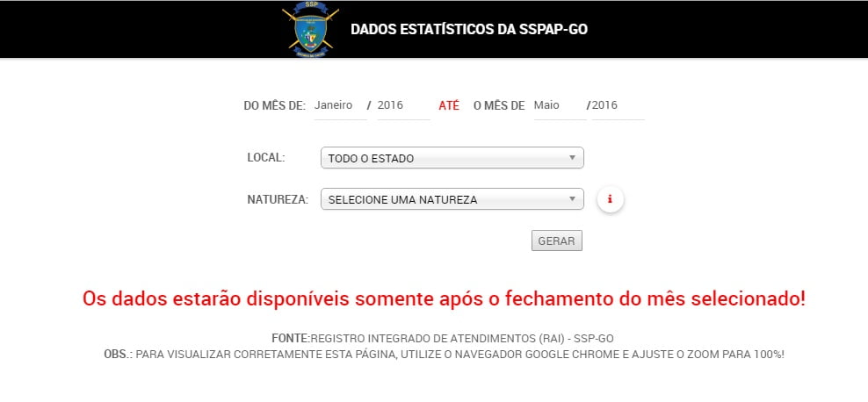Click the DO MÊS DE: label

click(x=275, y=105)
